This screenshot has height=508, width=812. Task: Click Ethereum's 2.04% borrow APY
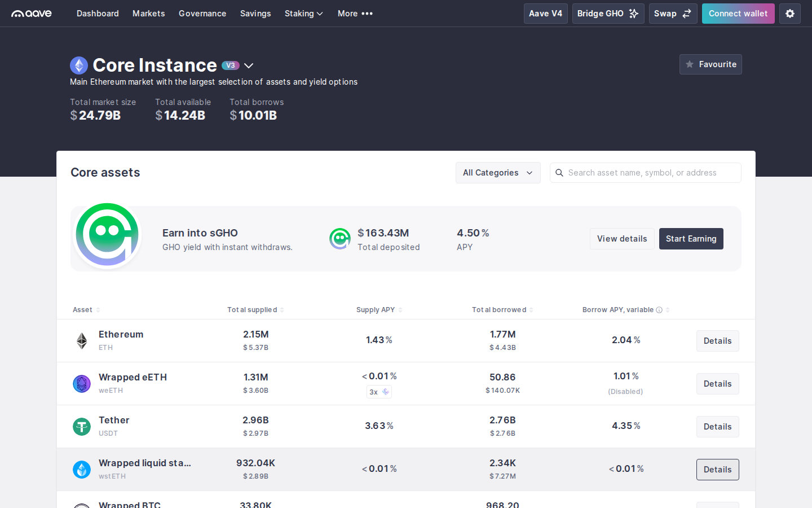pyautogui.click(x=626, y=340)
